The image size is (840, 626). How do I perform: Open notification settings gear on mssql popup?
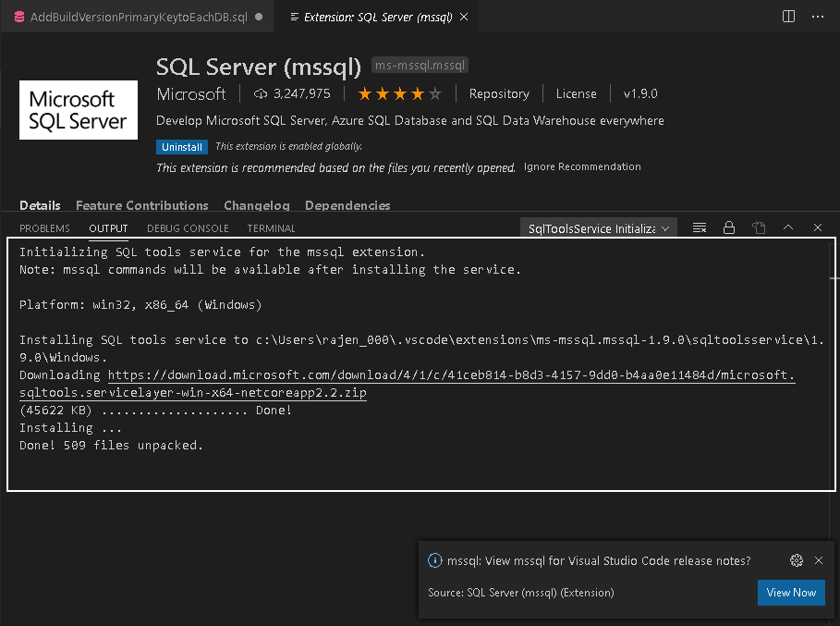[796, 560]
